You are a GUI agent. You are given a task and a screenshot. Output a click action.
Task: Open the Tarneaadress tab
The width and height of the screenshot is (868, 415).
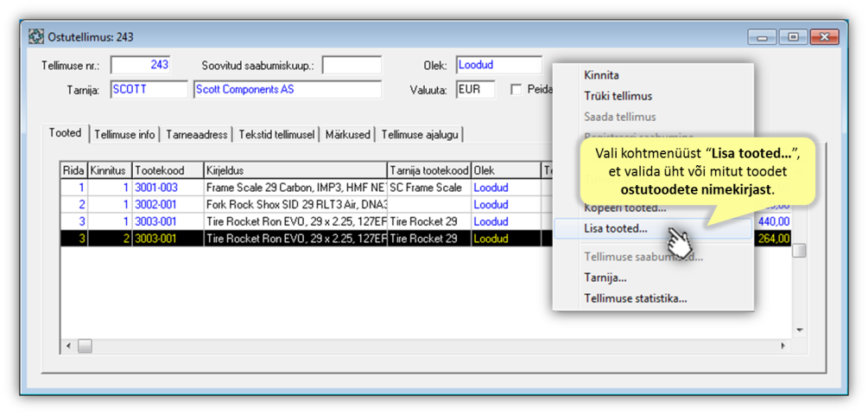coord(197,135)
